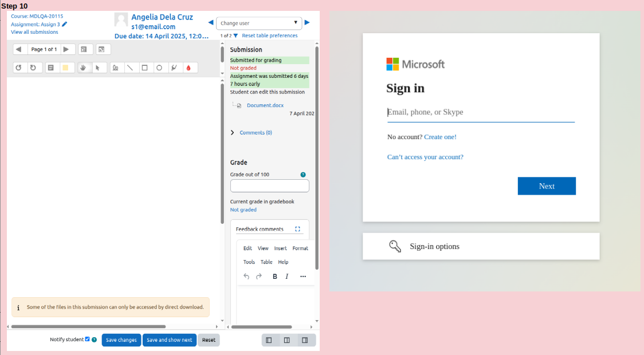Image resolution: width=644 pixels, height=355 pixels.
Task: Toggle the Notify student checkbox
Action: (87, 339)
